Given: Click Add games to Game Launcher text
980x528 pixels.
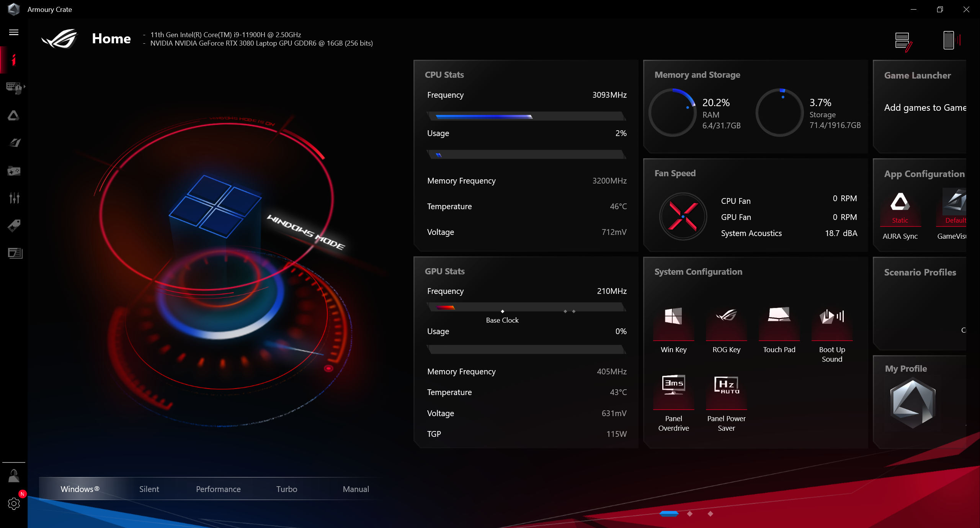Looking at the screenshot, I should 925,108.
